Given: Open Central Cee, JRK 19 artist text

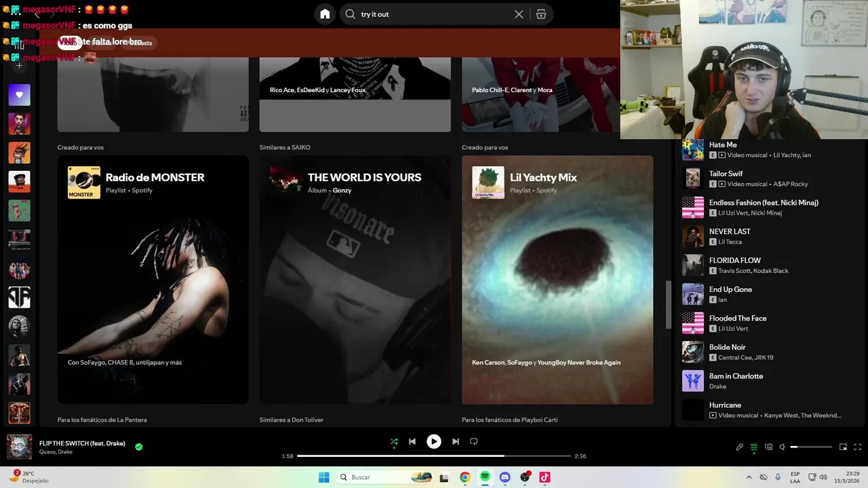Looking at the screenshot, I should [x=746, y=358].
